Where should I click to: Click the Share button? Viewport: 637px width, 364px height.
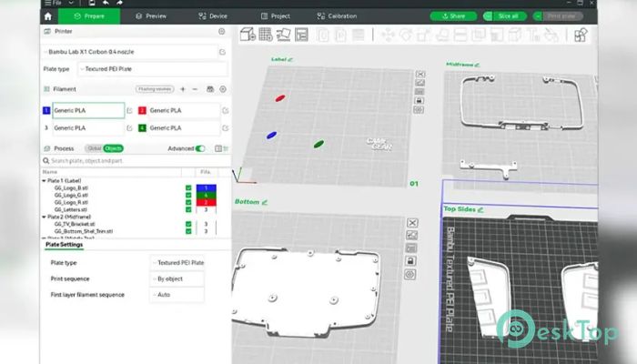coord(453,16)
